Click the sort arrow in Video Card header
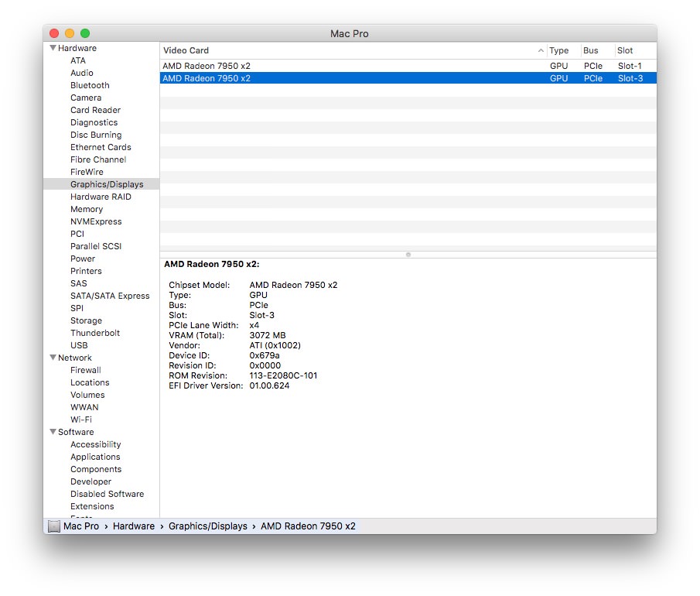This screenshot has width=700, height=596. [x=541, y=50]
